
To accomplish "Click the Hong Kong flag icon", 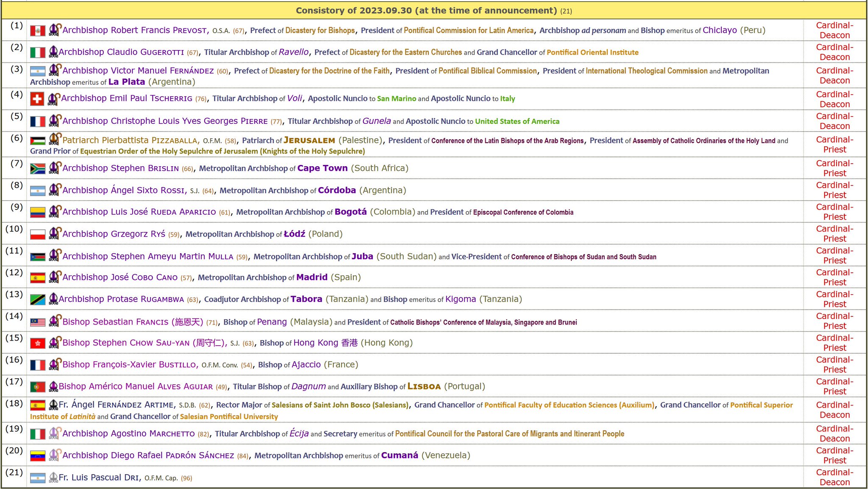I will (x=38, y=343).
